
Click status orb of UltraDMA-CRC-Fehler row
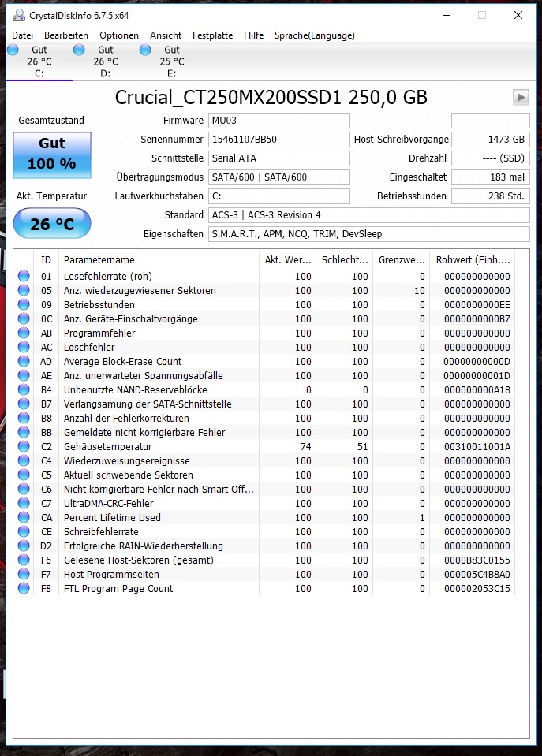[x=24, y=504]
